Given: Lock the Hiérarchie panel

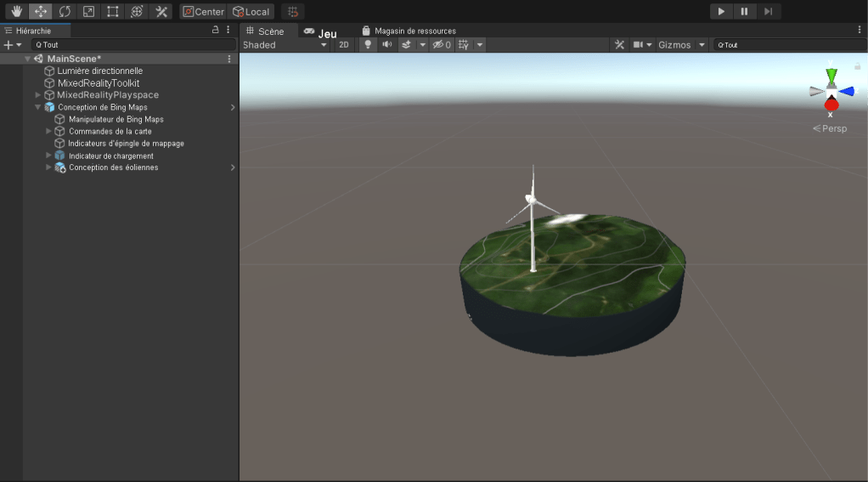Looking at the screenshot, I should [x=216, y=30].
